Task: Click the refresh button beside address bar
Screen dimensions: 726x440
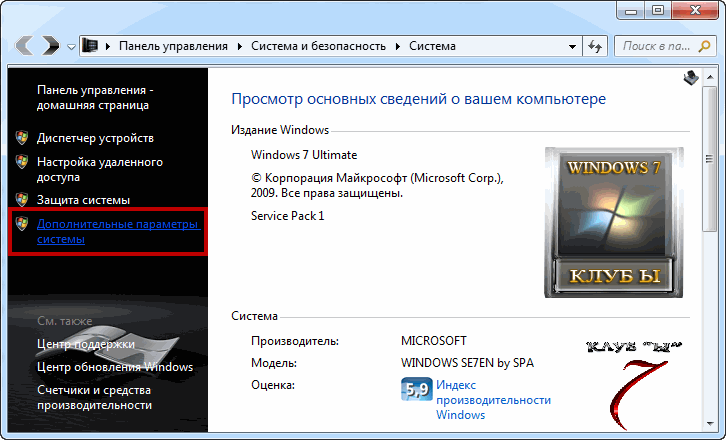Action: point(595,46)
